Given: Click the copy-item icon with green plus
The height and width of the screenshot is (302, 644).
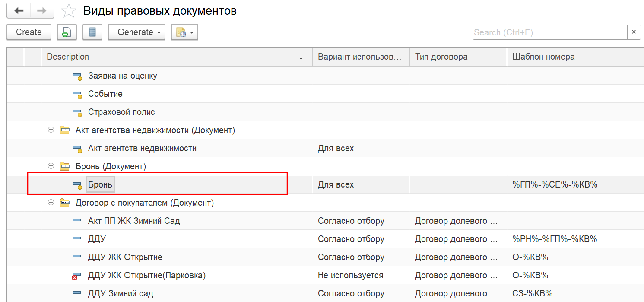Looking at the screenshot, I should [67, 32].
